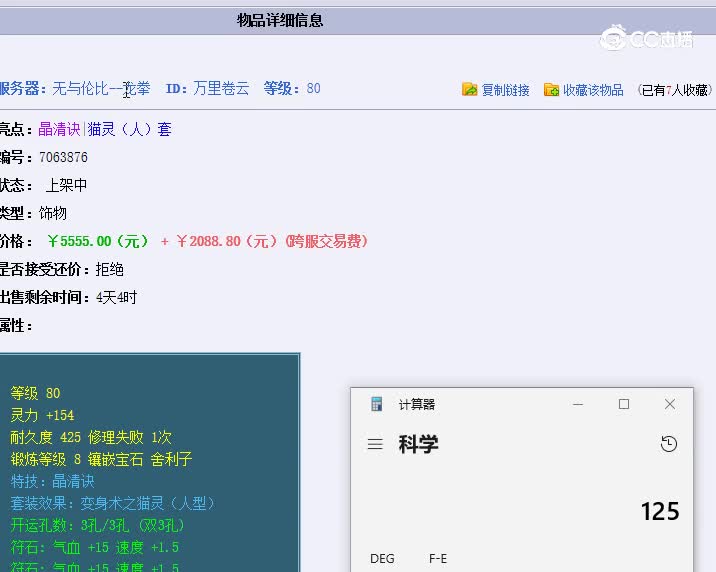
Task: Click the calculator display value 125
Action: coord(660,511)
